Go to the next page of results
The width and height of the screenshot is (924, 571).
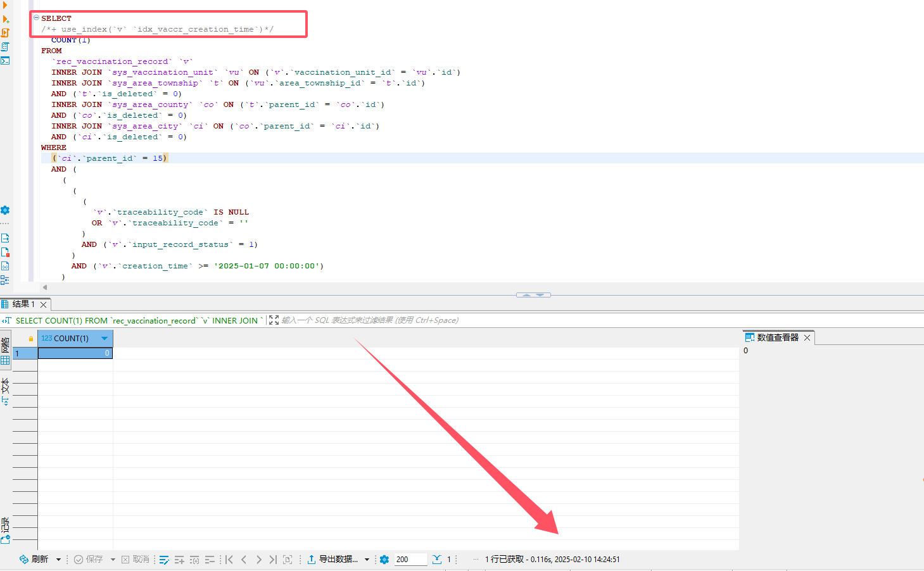[x=258, y=560]
